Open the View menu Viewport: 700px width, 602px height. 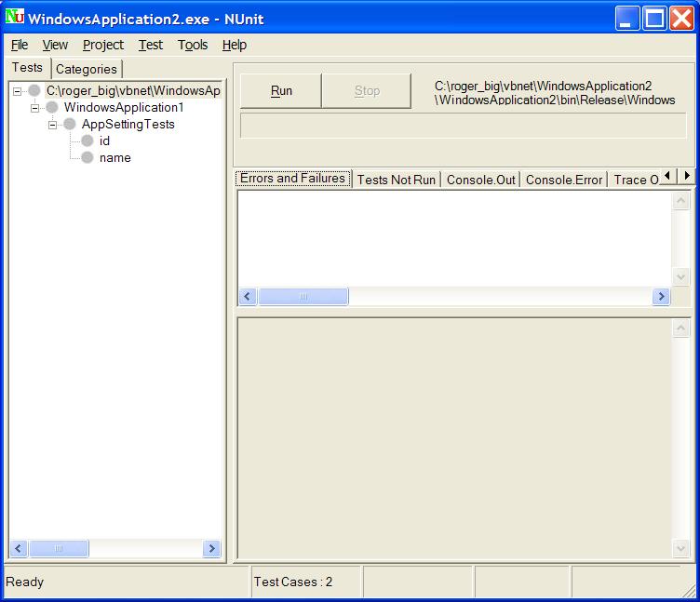[x=55, y=45]
